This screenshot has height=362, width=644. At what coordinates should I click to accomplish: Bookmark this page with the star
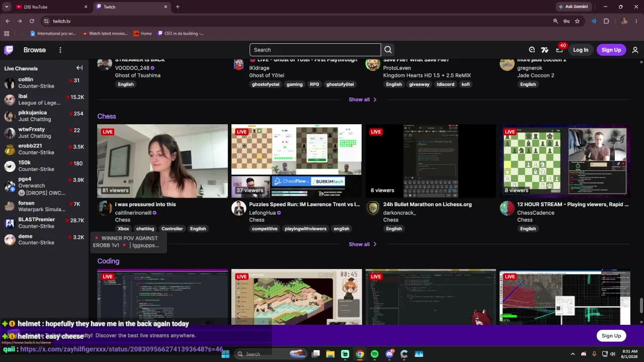point(577,21)
